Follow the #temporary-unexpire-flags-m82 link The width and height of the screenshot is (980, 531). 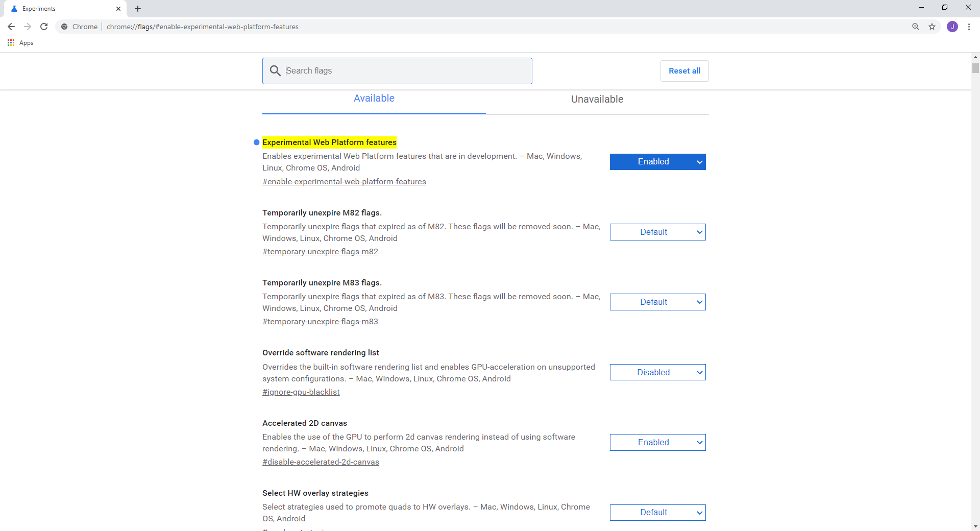pyautogui.click(x=320, y=252)
